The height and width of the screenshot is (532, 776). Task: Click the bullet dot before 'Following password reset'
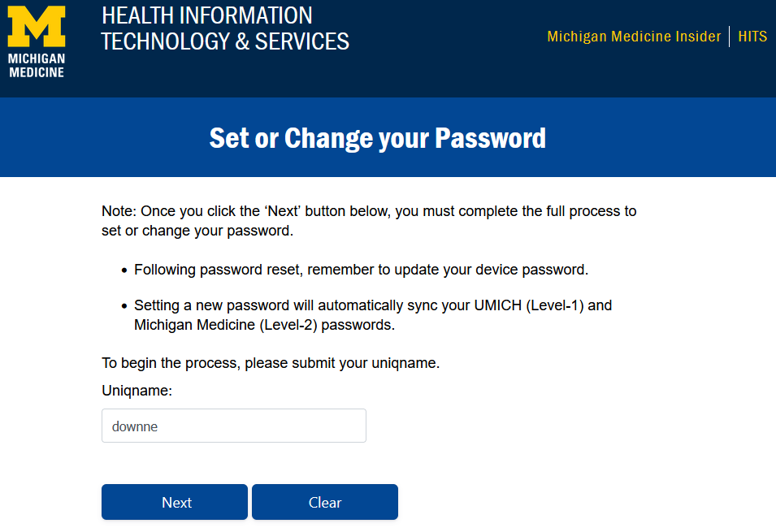[x=124, y=270]
